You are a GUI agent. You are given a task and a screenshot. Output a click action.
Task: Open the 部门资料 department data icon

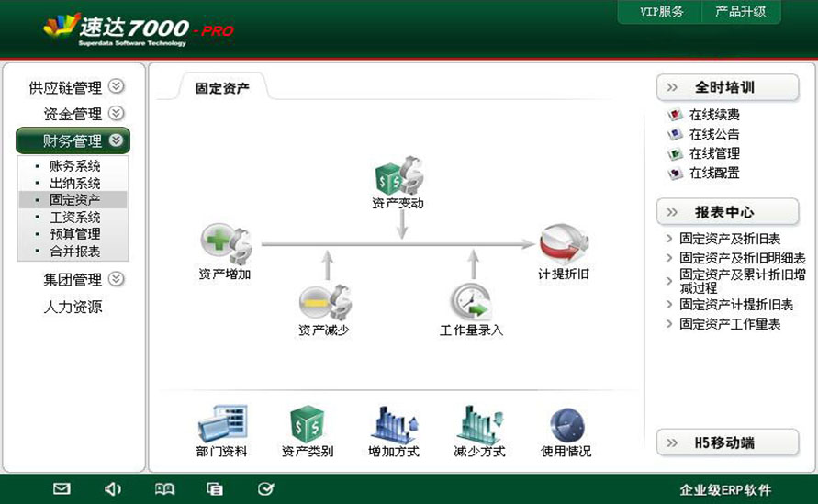coord(221,425)
